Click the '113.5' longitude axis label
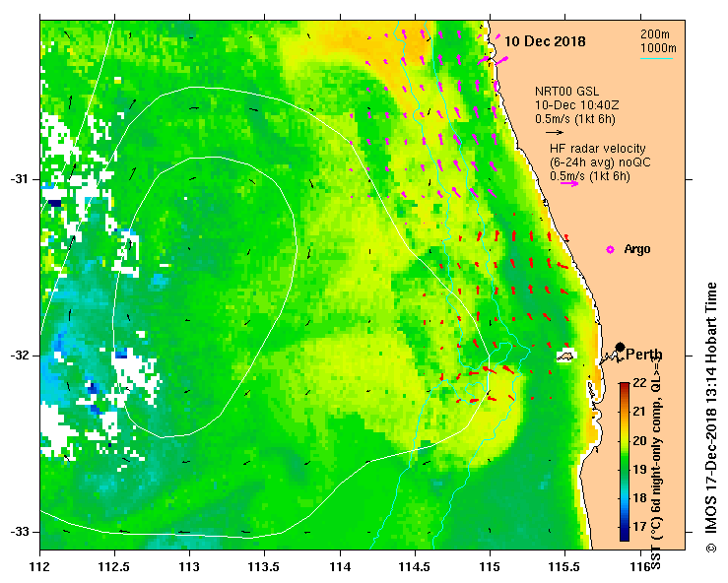The image size is (728, 583). (265, 567)
